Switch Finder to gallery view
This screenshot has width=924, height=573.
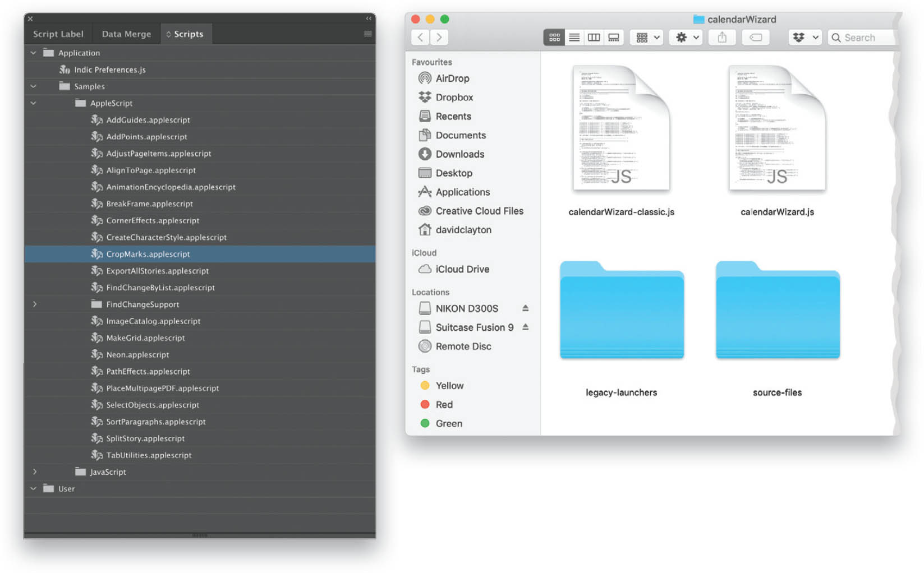coord(614,38)
